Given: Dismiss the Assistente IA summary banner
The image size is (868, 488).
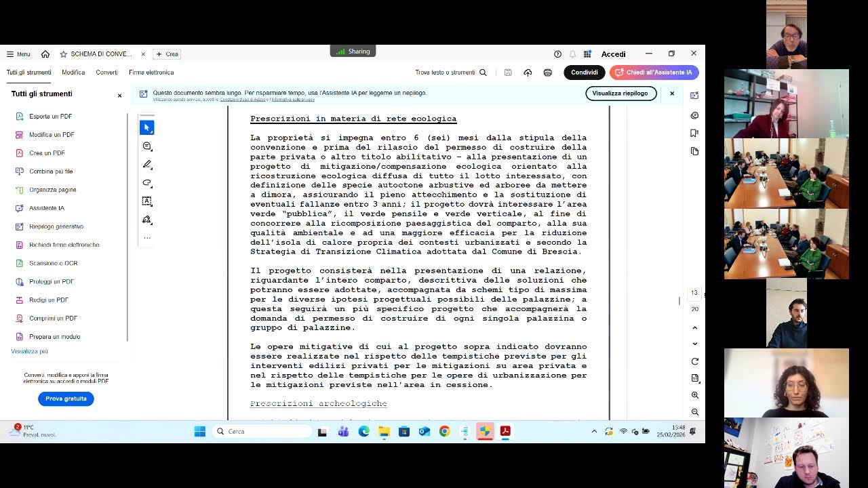Looking at the screenshot, I should (672, 94).
